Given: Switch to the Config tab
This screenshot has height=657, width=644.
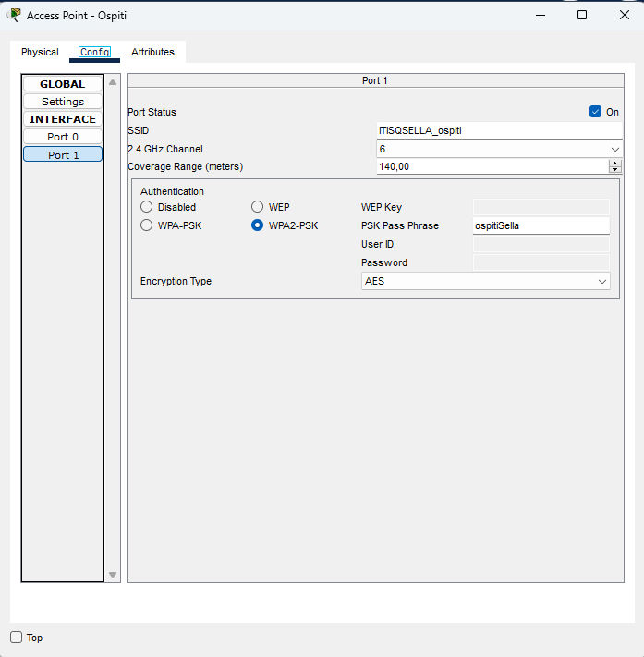Looking at the screenshot, I should coord(94,52).
